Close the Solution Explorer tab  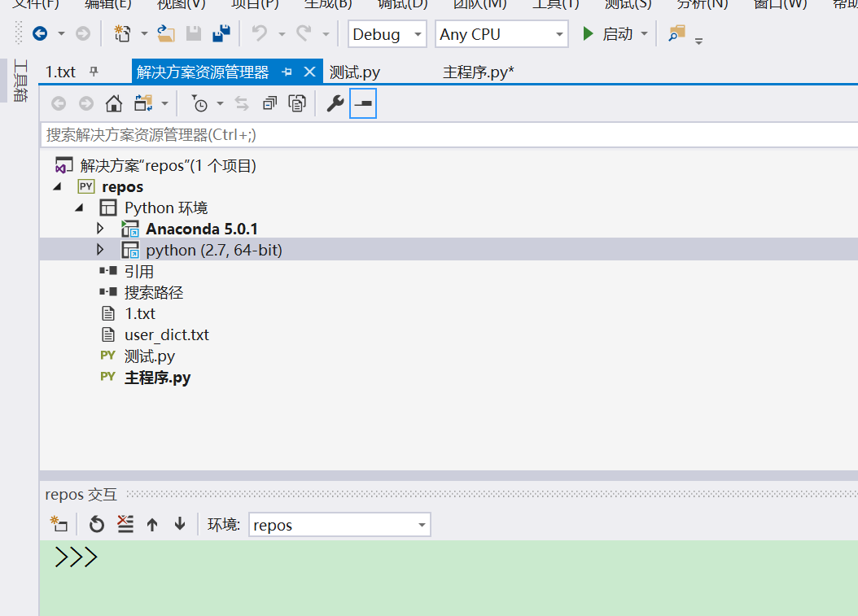click(309, 72)
